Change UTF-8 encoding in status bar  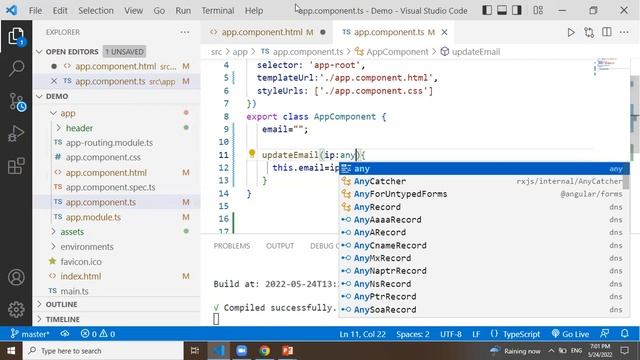[451, 334]
